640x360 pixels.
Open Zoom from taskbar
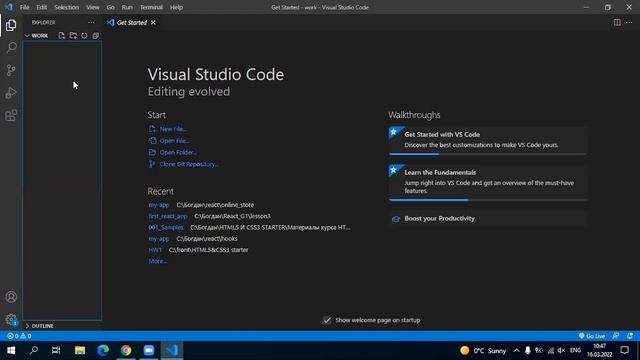click(x=149, y=350)
